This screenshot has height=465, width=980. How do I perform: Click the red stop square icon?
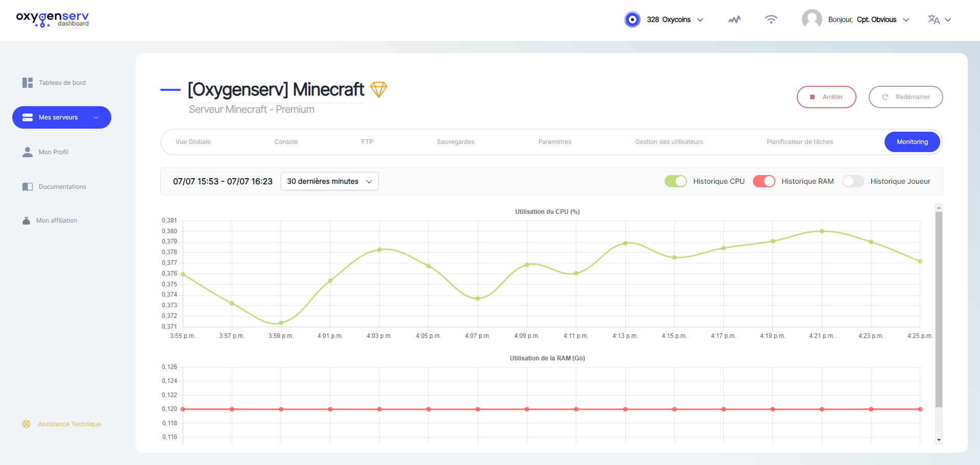point(812,97)
